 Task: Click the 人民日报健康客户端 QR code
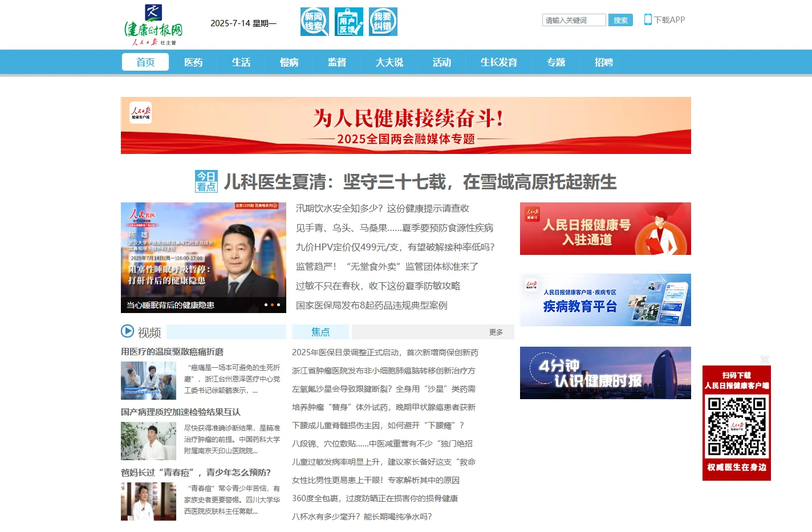pos(737,426)
